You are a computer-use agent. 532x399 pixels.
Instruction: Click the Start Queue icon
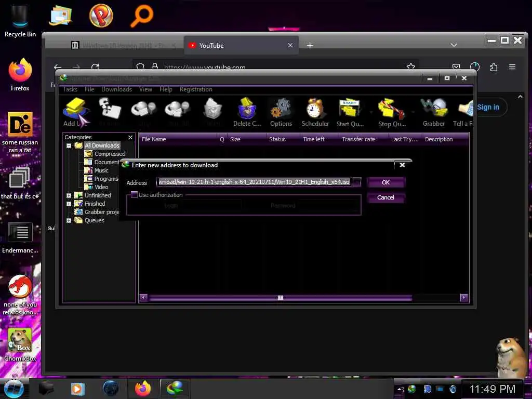click(350, 112)
